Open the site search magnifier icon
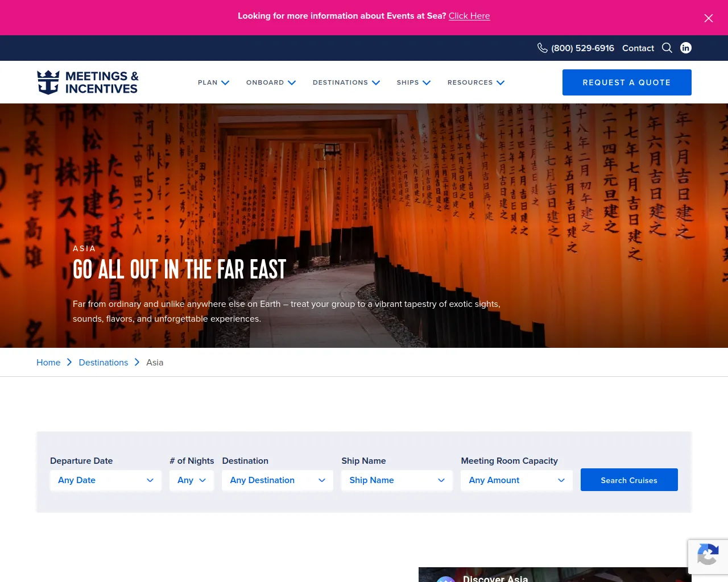 coord(667,48)
